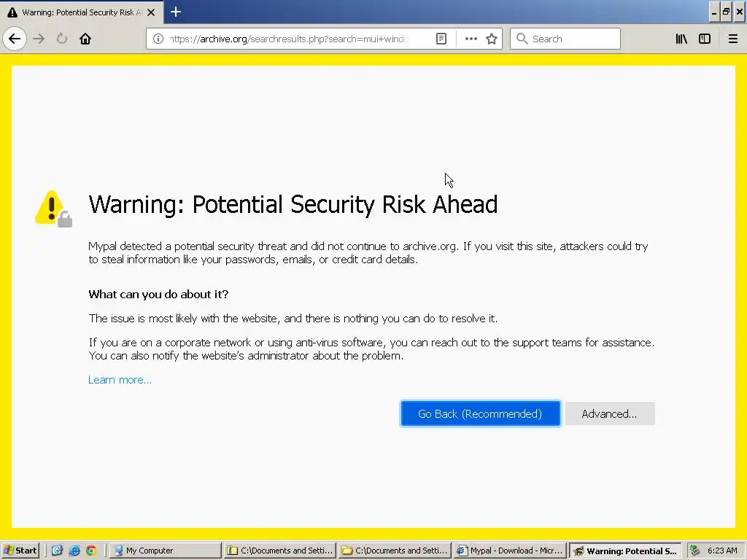747x560 pixels.
Task: Switch to Mypal - Download taskbar window
Action: click(509, 551)
